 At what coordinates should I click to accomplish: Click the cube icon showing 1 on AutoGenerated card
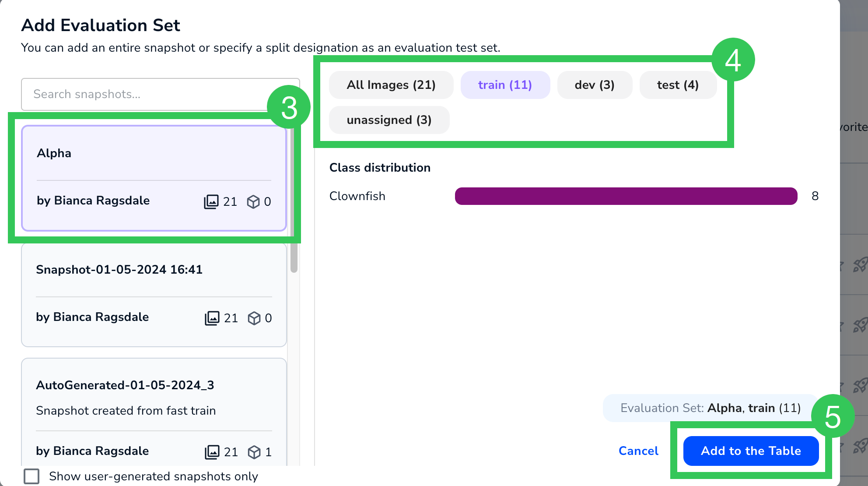pos(254,452)
